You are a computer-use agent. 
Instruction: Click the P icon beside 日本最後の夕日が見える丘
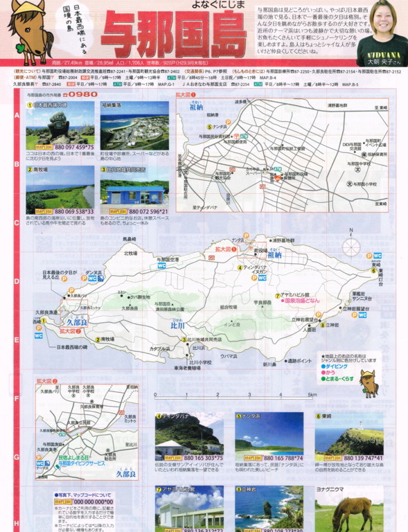(64, 278)
